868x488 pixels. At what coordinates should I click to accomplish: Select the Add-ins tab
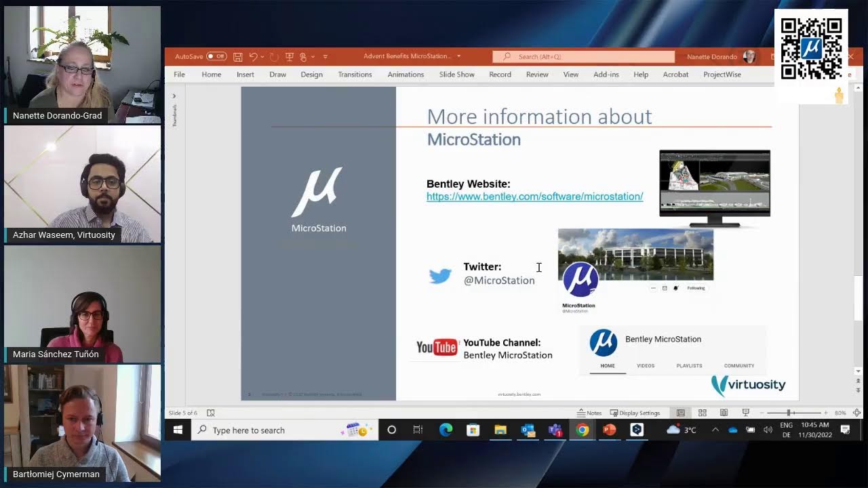pyautogui.click(x=606, y=75)
